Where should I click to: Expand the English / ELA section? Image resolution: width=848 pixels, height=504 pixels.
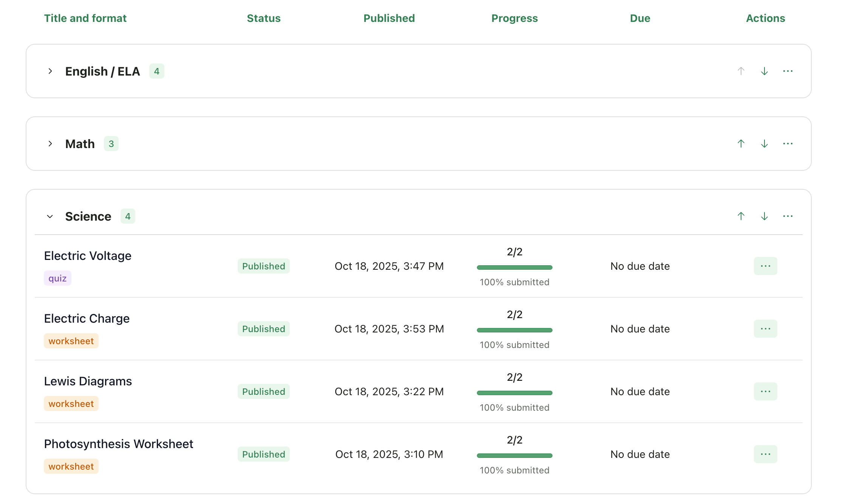[50, 71]
